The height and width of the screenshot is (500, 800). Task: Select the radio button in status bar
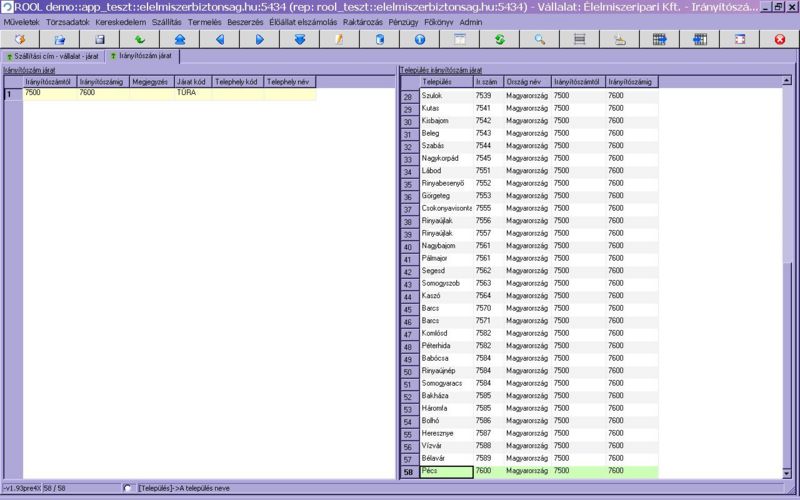coord(127,488)
